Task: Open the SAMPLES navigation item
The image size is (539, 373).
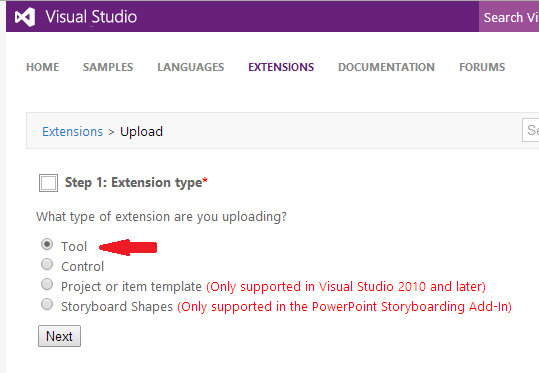Action: point(108,67)
